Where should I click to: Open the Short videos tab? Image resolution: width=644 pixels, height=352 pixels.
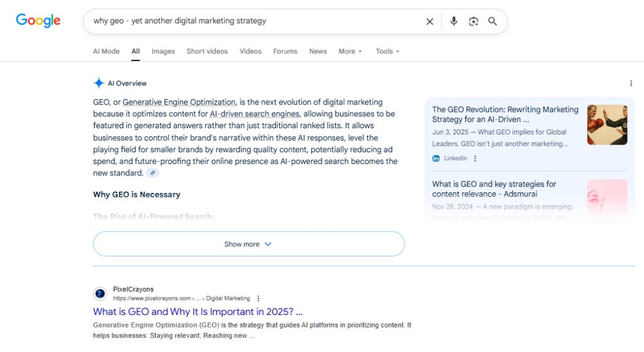coord(207,52)
